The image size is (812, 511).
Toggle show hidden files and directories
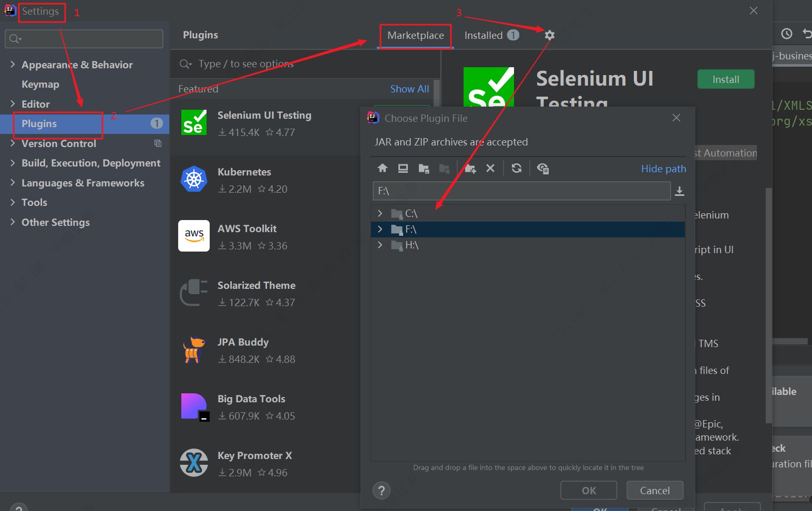(x=543, y=168)
